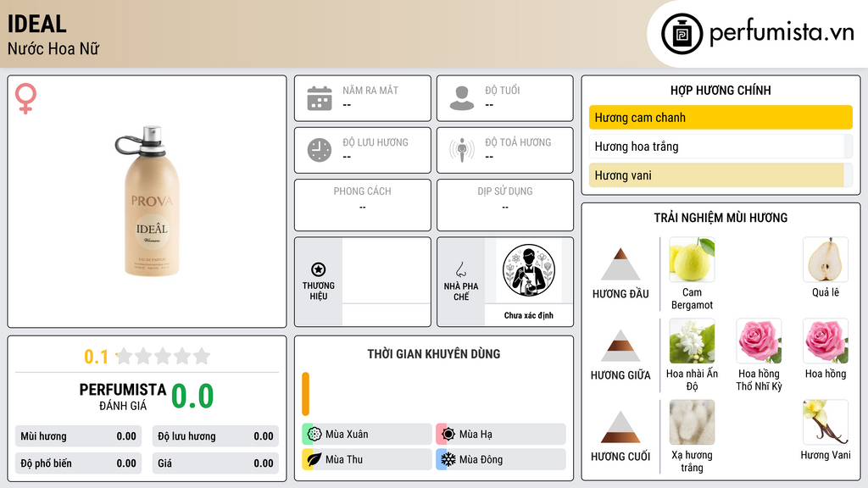Image resolution: width=868 pixels, height=488 pixels.
Task: Click the nose icon for Nhà pha chế
Action: pyautogui.click(x=460, y=269)
